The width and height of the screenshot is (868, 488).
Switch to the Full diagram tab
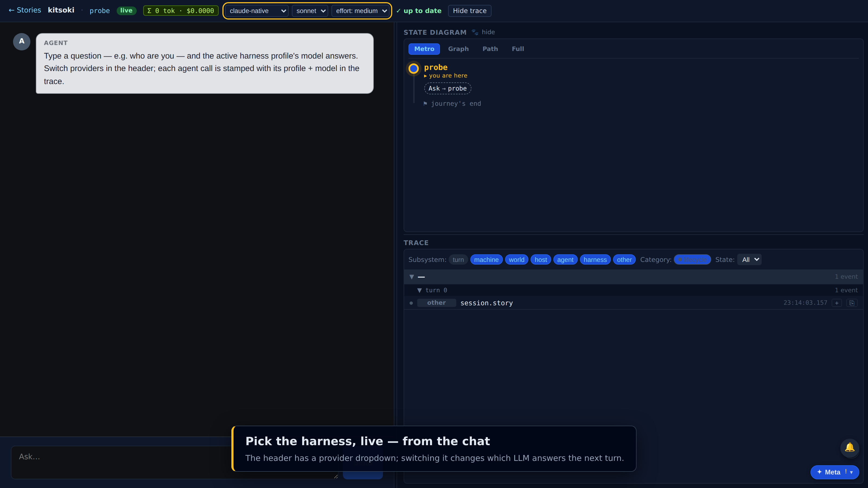click(x=518, y=49)
